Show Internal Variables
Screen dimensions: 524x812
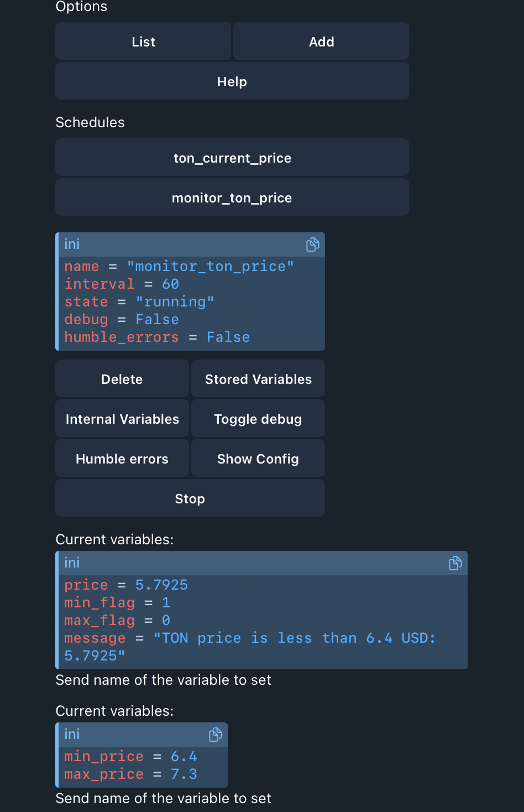pos(122,419)
